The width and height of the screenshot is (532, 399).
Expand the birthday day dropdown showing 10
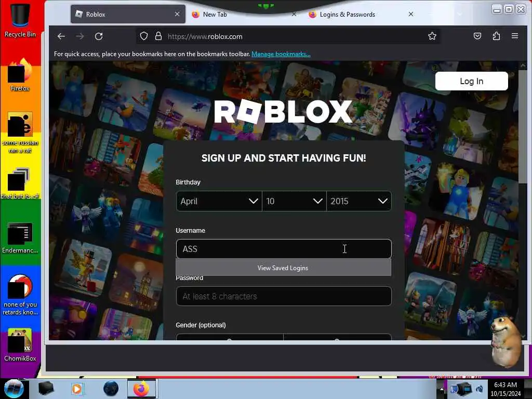294,201
